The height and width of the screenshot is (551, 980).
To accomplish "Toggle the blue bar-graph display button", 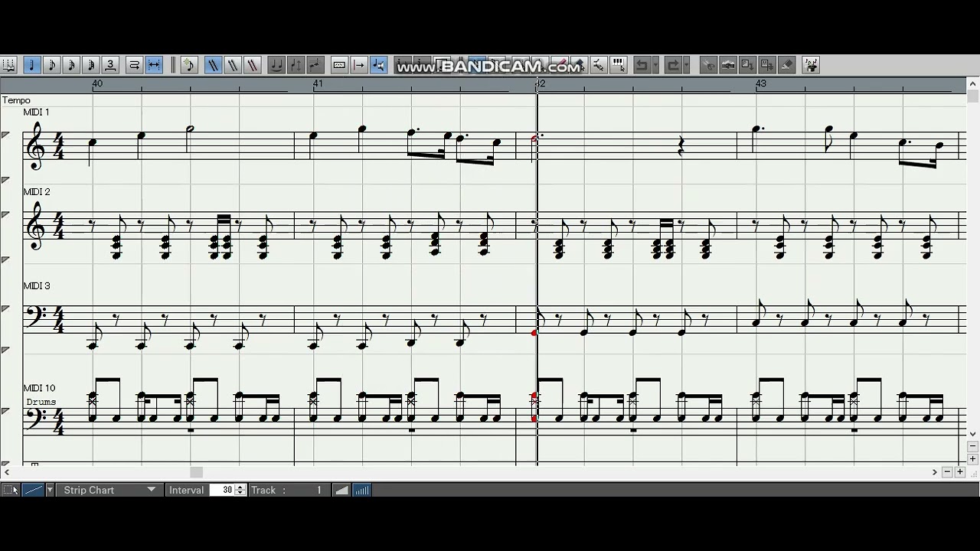I will tap(361, 490).
